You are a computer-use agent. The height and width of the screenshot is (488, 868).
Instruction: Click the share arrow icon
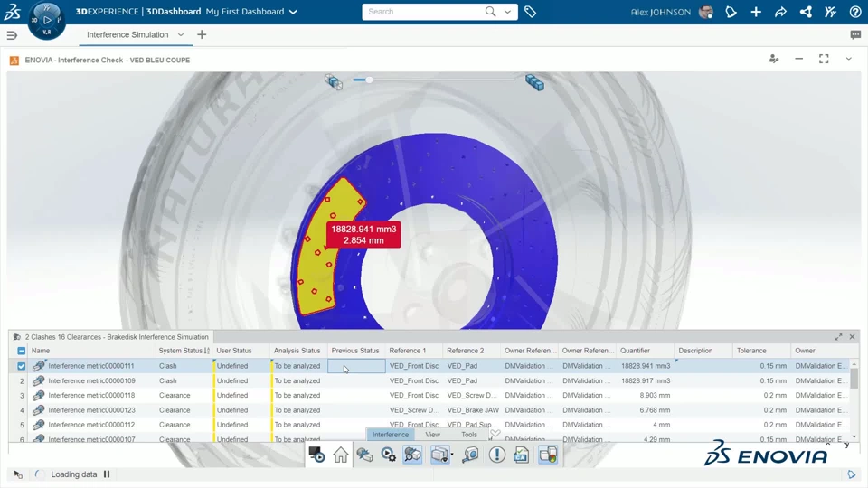780,12
